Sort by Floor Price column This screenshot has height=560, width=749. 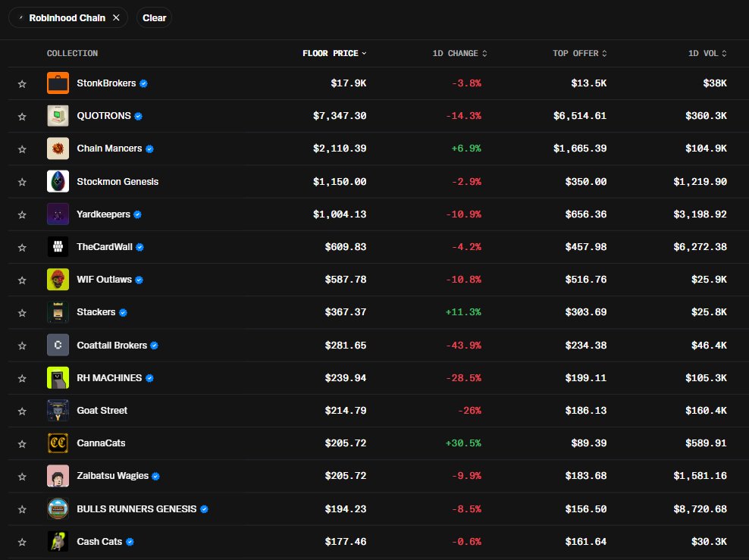(334, 53)
